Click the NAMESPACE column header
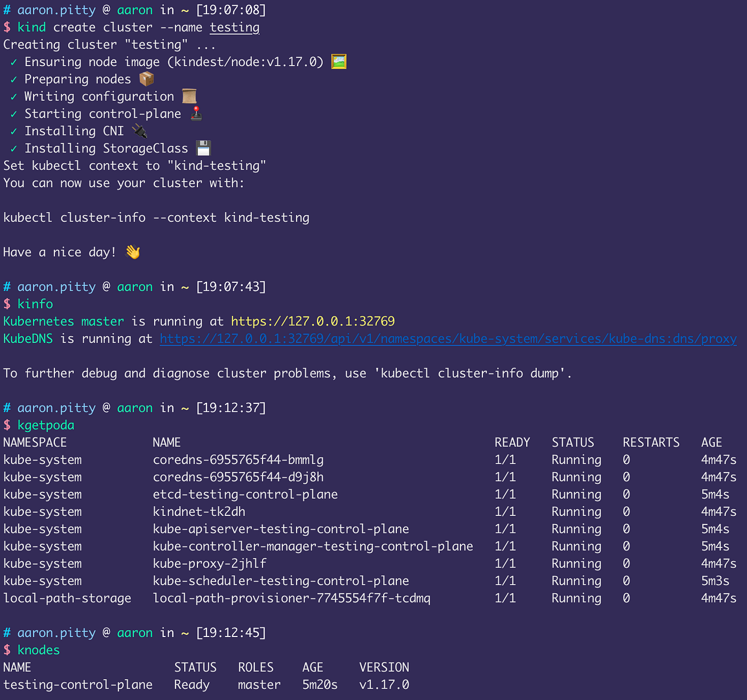Image resolution: width=747 pixels, height=700 pixels. pyautogui.click(x=35, y=442)
